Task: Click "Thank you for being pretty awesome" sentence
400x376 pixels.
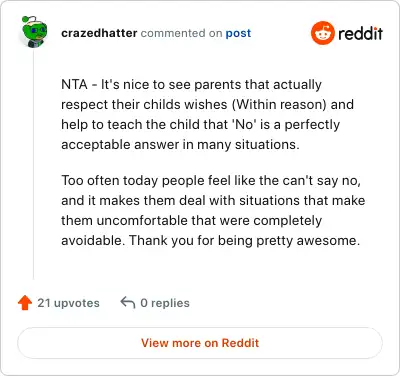Action: [244, 240]
